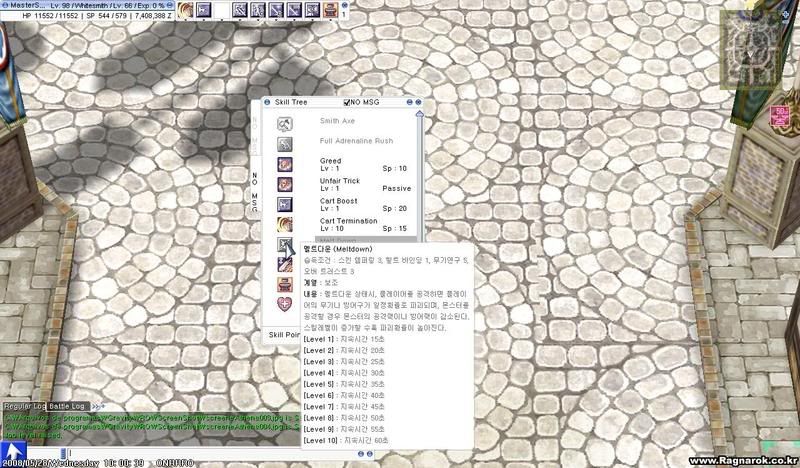Image resolution: width=800 pixels, height=468 pixels.
Task: Select the Full Adrenaline Rush skill icon
Action: 285,144
